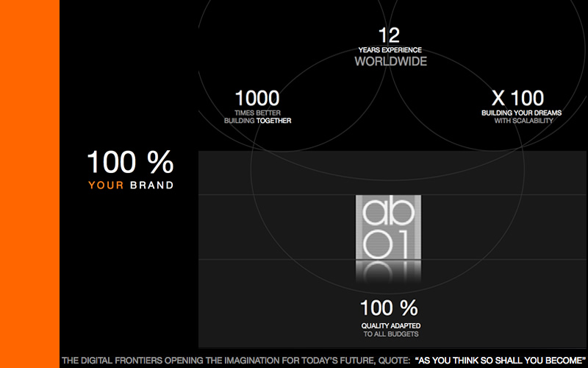The height and width of the screenshot is (368, 588).
Task: Click the ab01 logo tile
Action: pyautogui.click(x=388, y=227)
